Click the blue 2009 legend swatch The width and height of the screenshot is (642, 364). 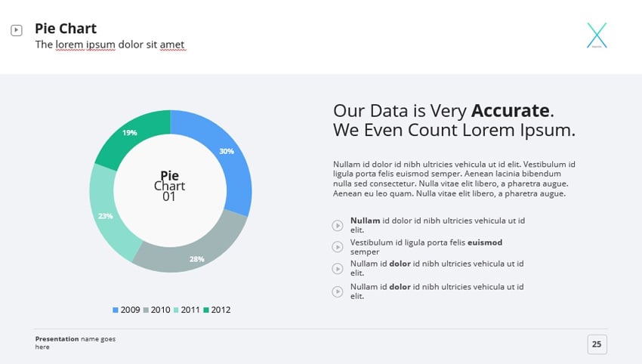coord(116,310)
